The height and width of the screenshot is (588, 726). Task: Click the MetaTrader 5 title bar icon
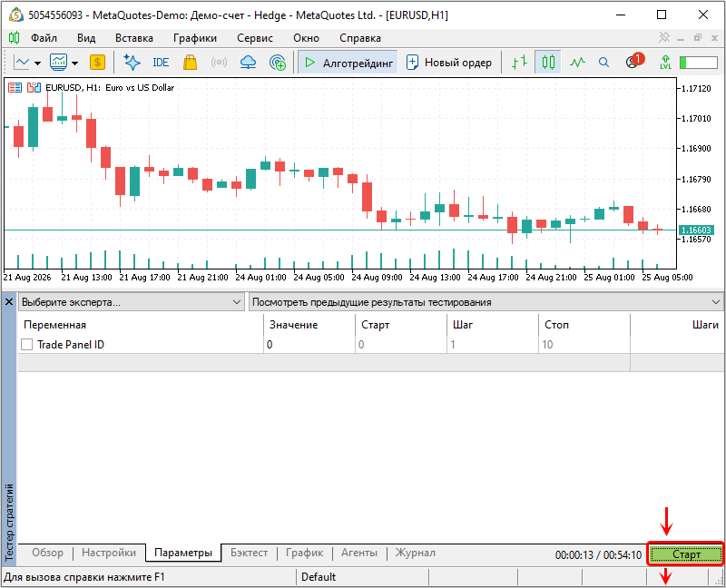pos(16,15)
